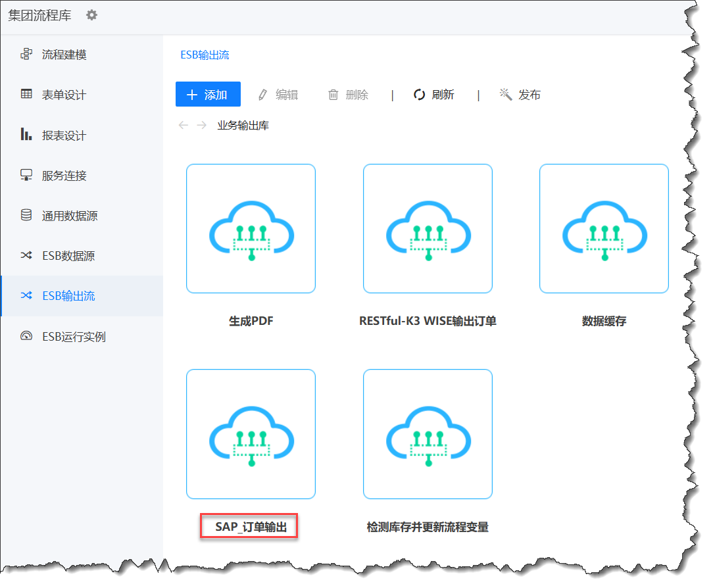Open 流程建模 in the sidebar
713x588 pixels.
(x=64, y=55)
